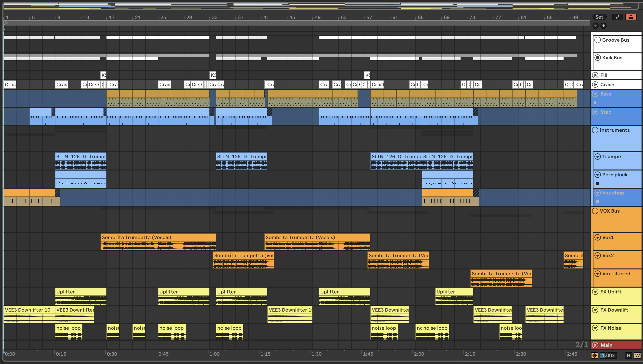Select the VEE3 Downlifter 10 clip at arrangement start
Screen dimensions: 643x364
[29, 314]
